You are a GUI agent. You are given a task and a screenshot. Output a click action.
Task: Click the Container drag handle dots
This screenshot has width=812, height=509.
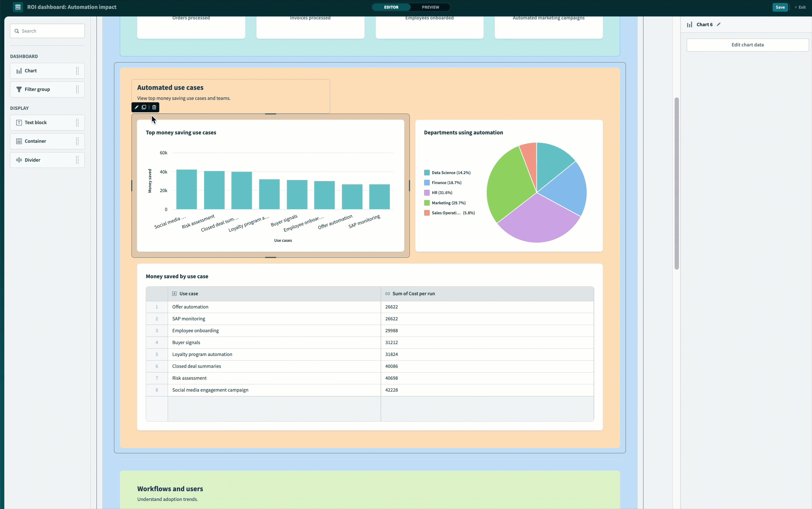pos(77,141)
